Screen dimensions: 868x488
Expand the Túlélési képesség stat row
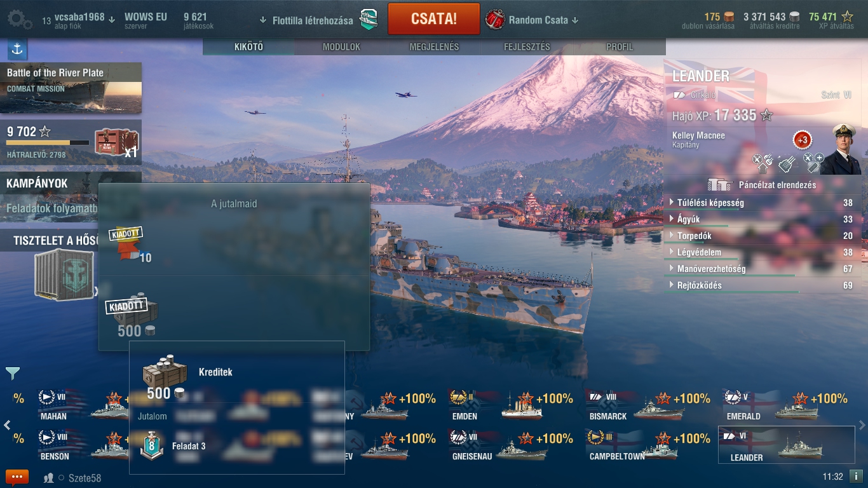[x=762, y=203]
